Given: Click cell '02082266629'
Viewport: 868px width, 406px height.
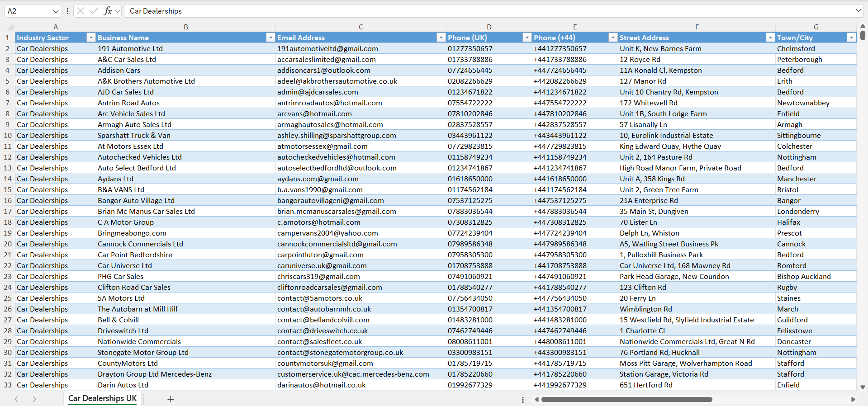Looking at the screenshot, I should pos(489,81).
